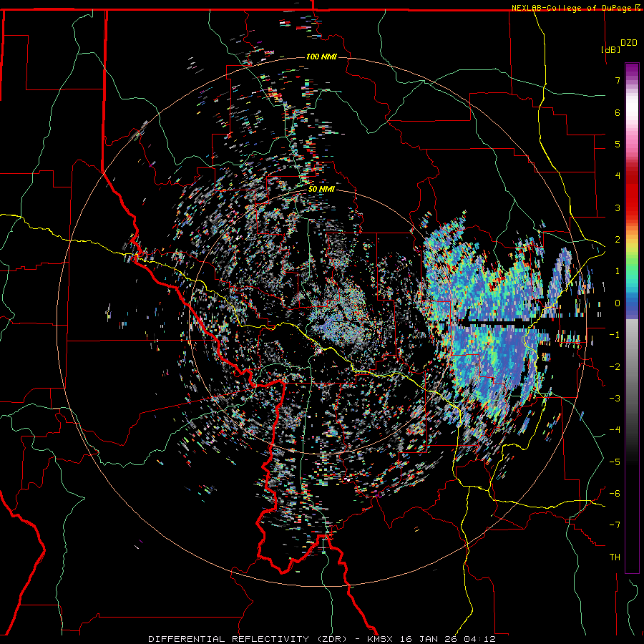Click the '5' value on color scale
This screenshot has height=644, width=644.
[618, 144]
